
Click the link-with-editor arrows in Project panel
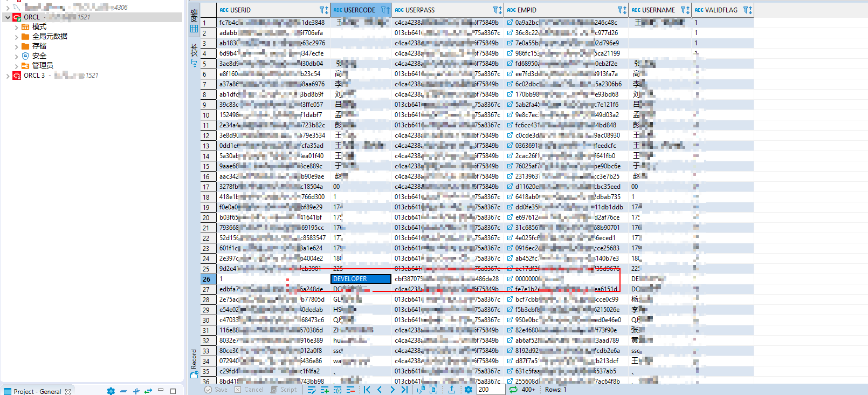coord(148,391)
